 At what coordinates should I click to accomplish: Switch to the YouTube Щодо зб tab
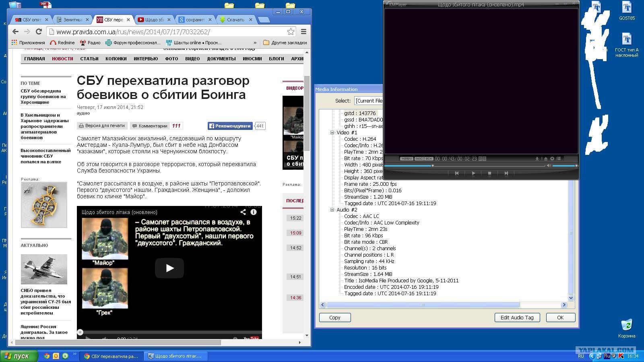(x=154, y=19)
